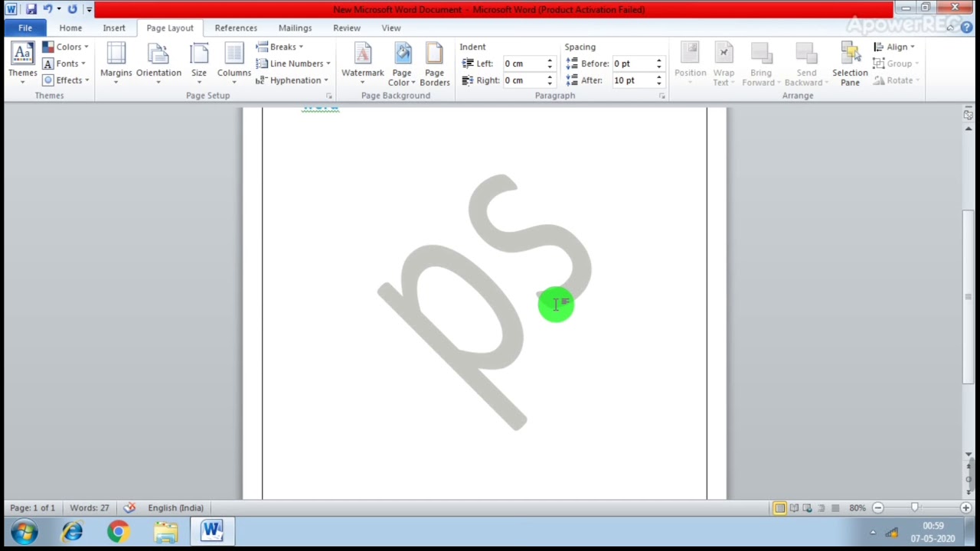Open the Margins options
The width and height of the screenshot is (980, 551).
(x=116, y=64)
